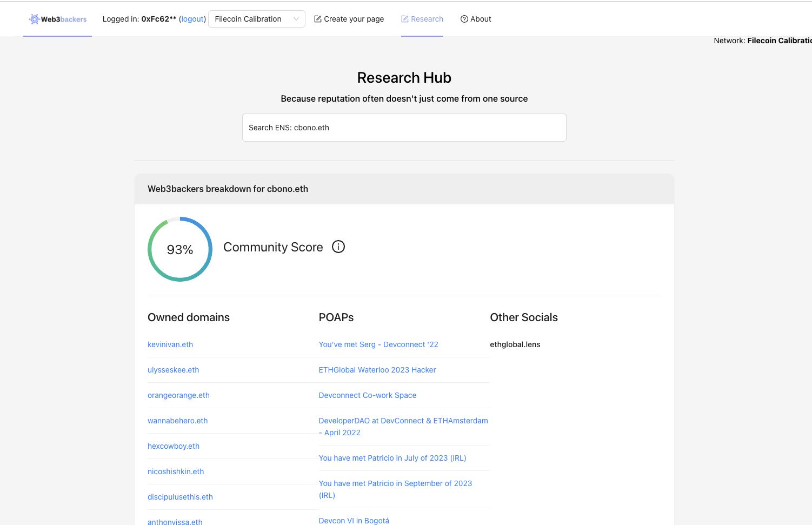Screen dimensions: 812x525
Task: Open DeveloperDAO at DevConnect & ETHAmsterdam POAP
Action: coord(403,427)
